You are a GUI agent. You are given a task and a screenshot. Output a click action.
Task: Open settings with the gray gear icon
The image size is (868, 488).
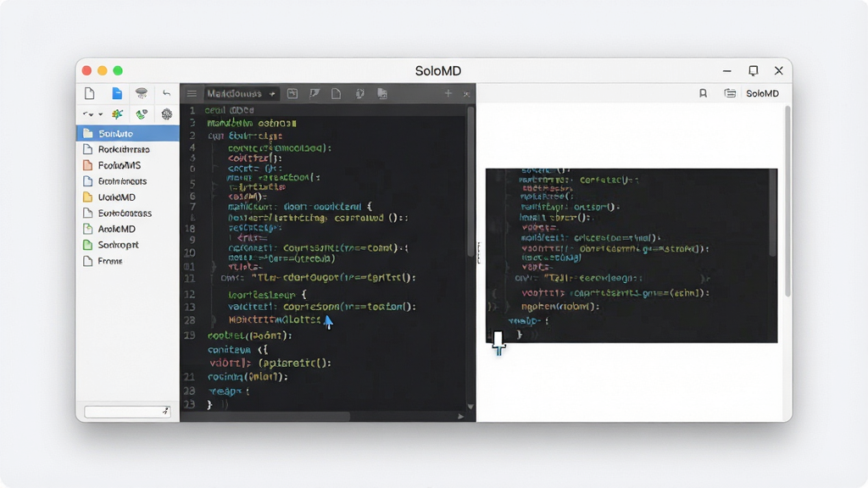point(167,114)
